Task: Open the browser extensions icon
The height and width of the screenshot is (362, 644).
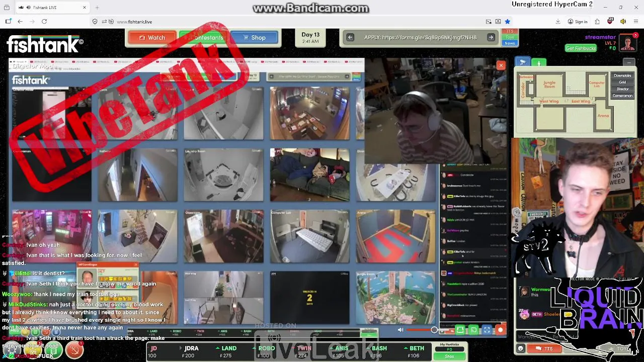Action: pos(597,22)
